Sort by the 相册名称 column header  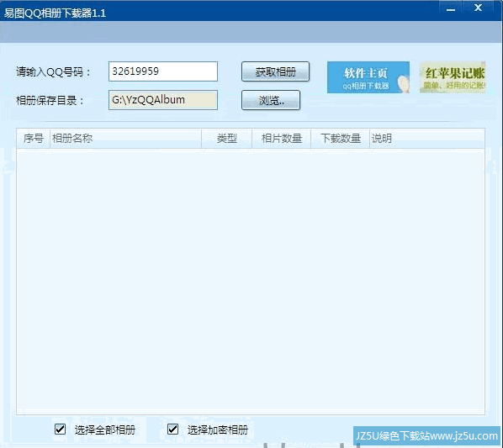coord(126,139)
